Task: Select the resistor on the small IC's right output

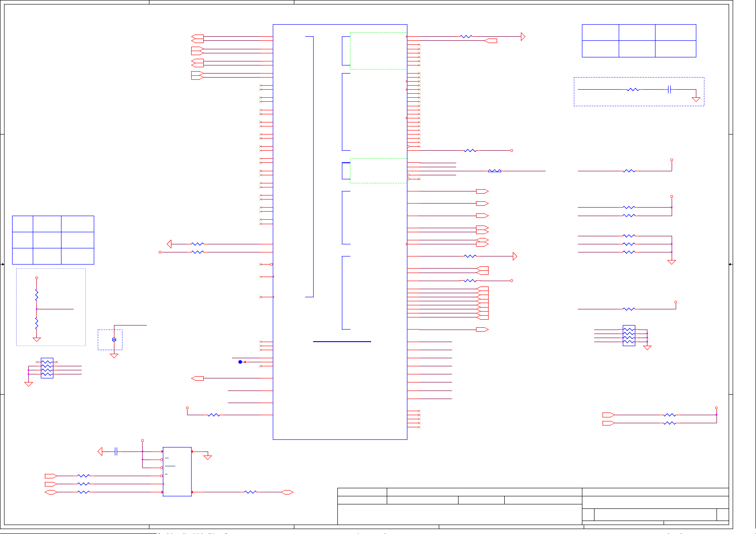Action: [x=250, y=492]
